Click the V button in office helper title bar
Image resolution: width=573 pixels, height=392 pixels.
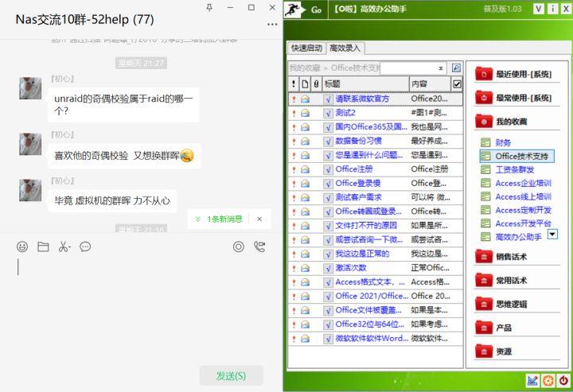(538, 9)
